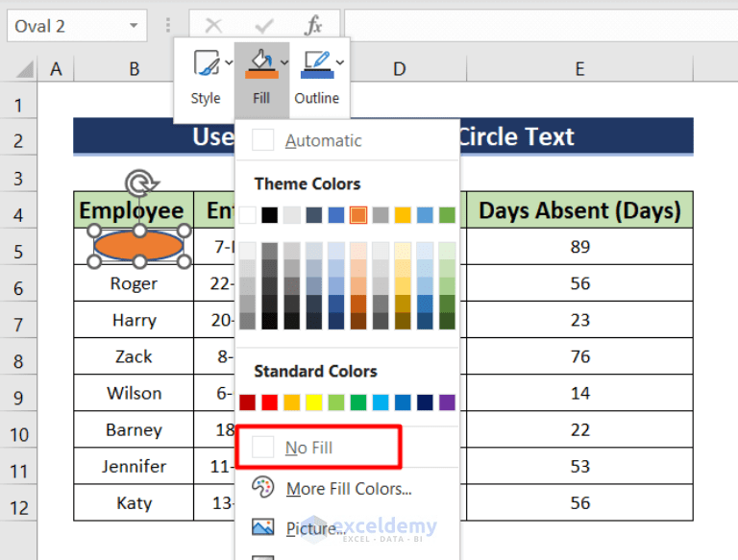
Task: Open More Fill Colors dialog
Action: [347, 489]
